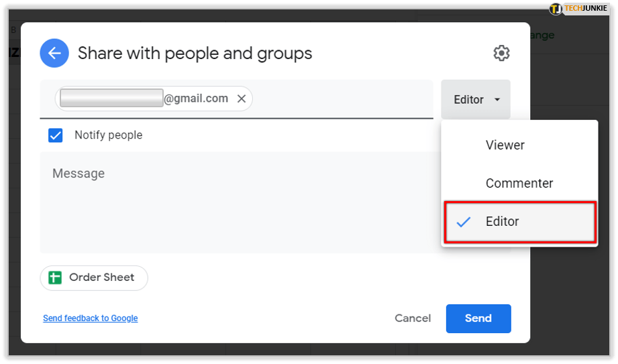Click the TechJunkie logo watermark
The width and height of the screenshot is (618, 364).
[x=578, y=9]
